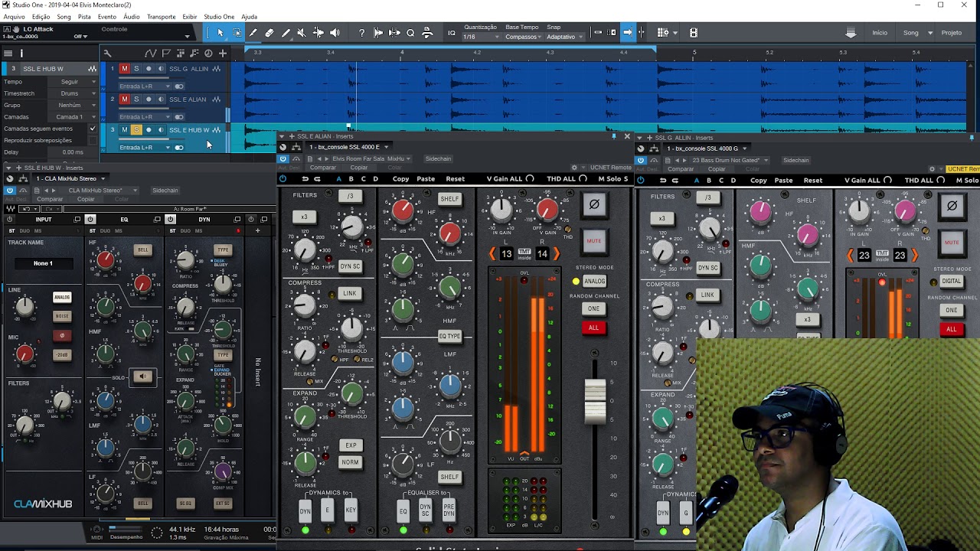Open the Áudio menu
The height and width of the screenshot is (551, 980).
click(132, 17)
